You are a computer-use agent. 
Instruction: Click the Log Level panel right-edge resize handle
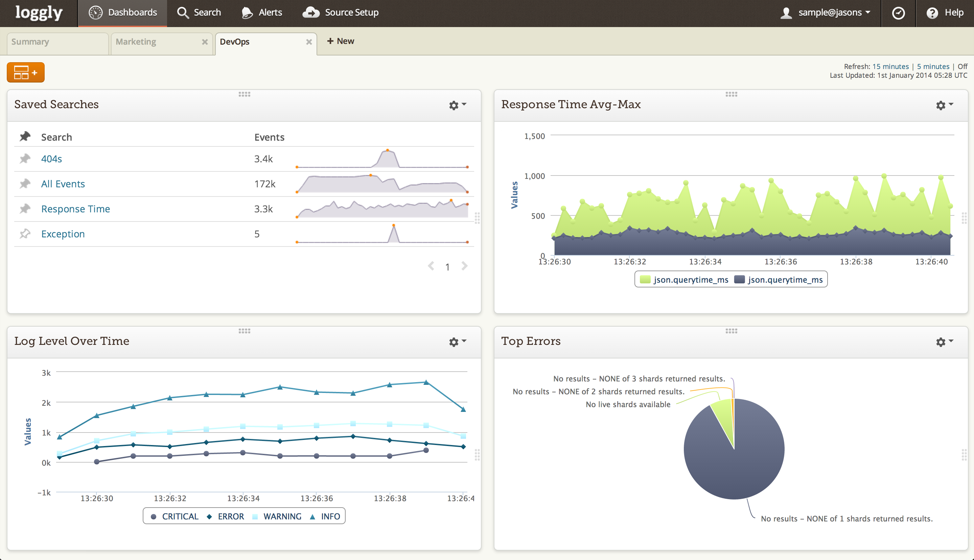click(x=477, y=454)
